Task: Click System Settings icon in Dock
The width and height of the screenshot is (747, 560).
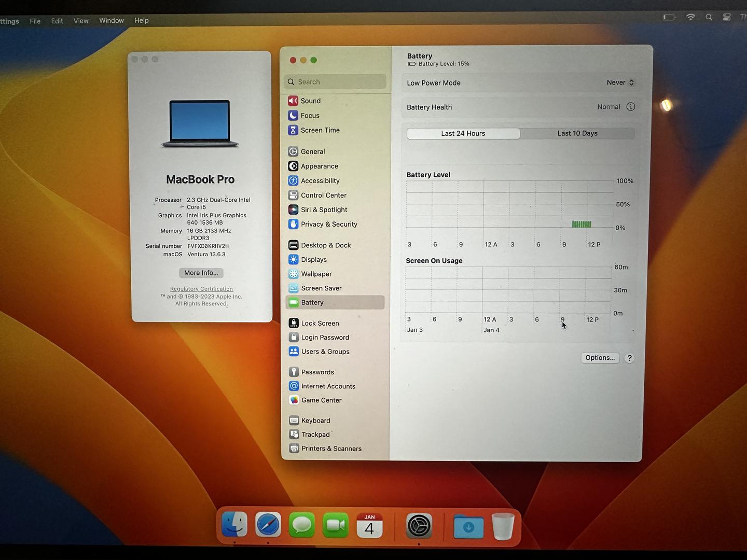Action: tap(419, 526)
